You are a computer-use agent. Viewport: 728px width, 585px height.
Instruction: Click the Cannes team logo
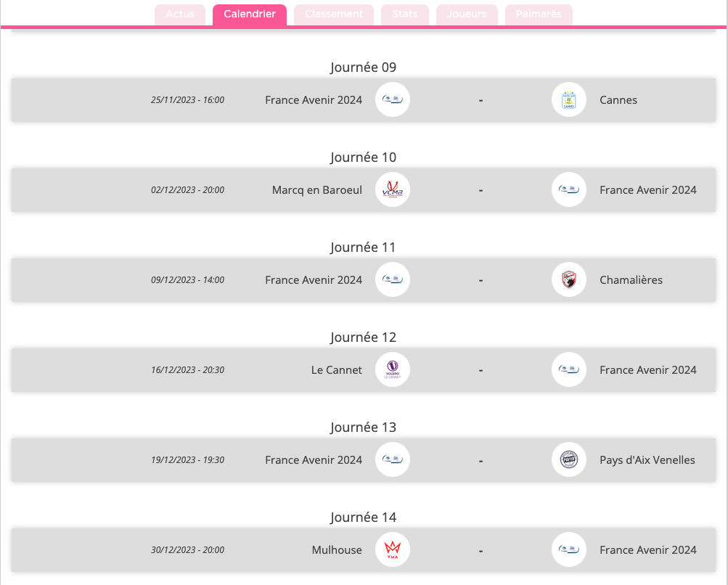[x=569, y=100]
